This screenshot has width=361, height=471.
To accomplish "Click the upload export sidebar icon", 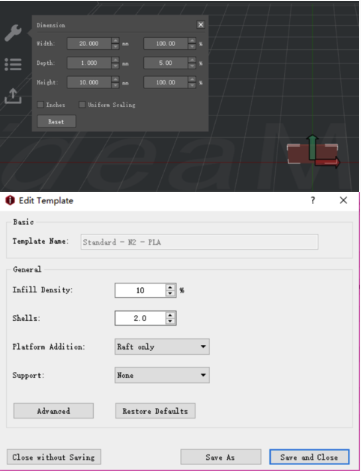I will coord(13,96).
